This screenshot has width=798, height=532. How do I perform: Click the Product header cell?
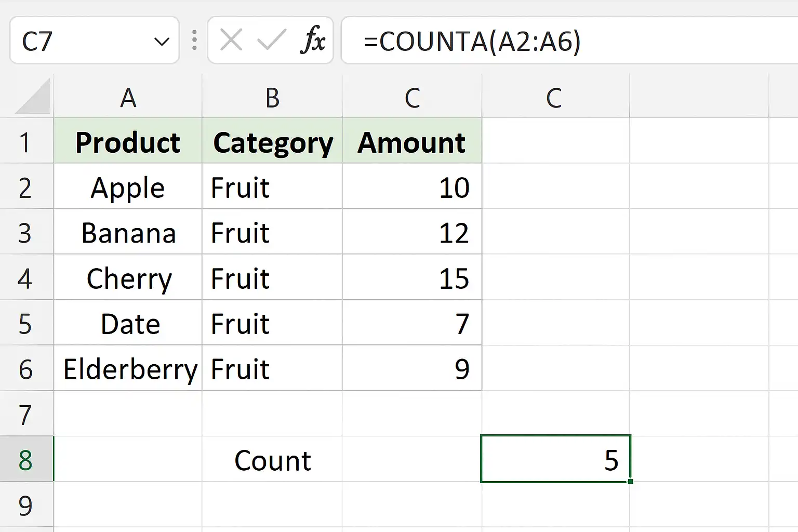128,142
